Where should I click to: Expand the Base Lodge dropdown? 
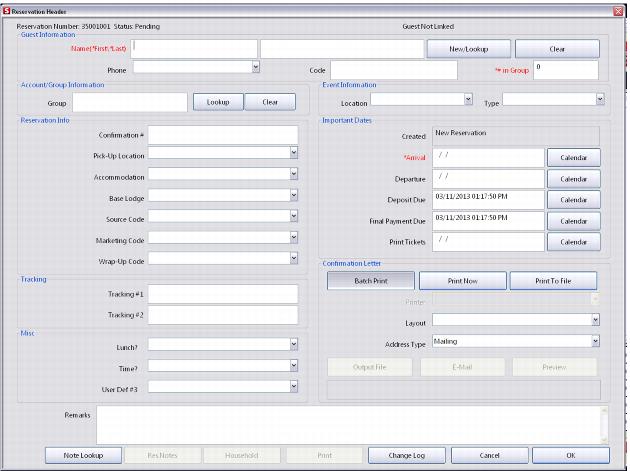pyautogui.click(x=294, y=195)
